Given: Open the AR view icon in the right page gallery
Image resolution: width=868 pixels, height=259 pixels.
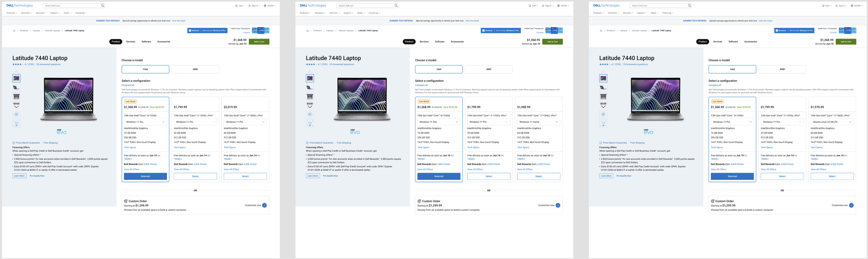Looking at the screenshot, I should click(603, 123).
